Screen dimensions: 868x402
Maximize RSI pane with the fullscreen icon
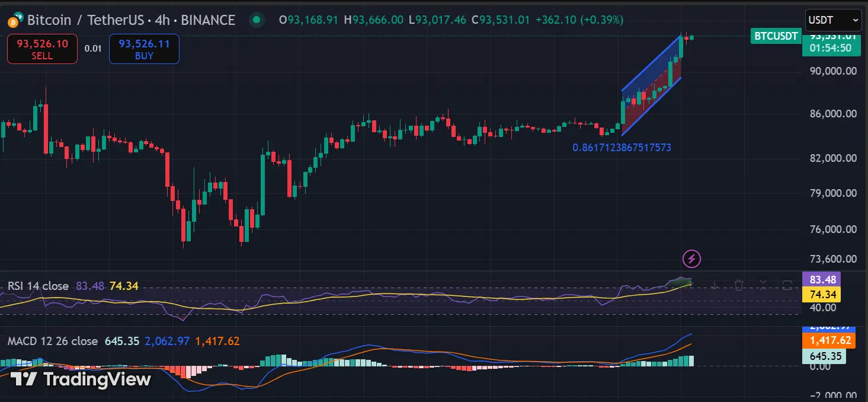(x=787, y=285)
